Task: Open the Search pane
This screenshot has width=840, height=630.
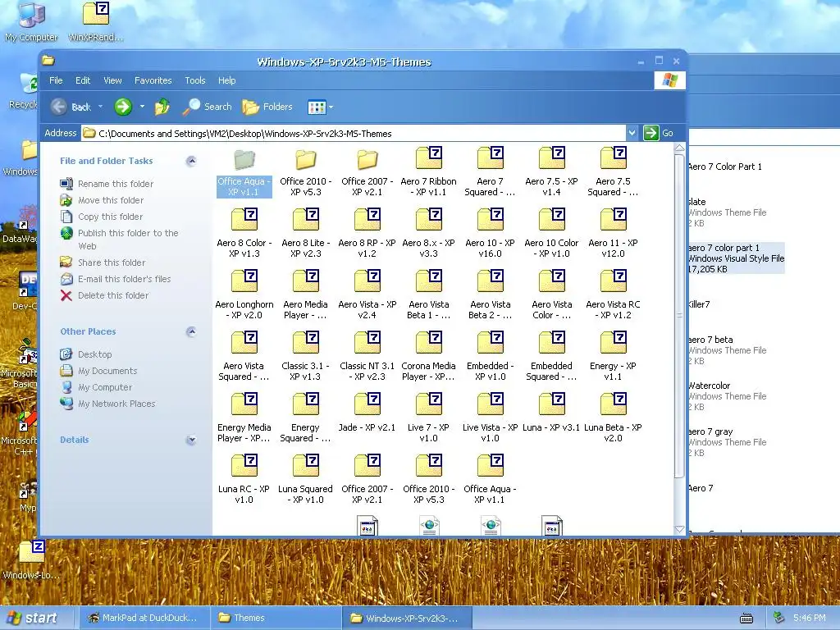Action: pyautogui.click(x=208, y=107)
